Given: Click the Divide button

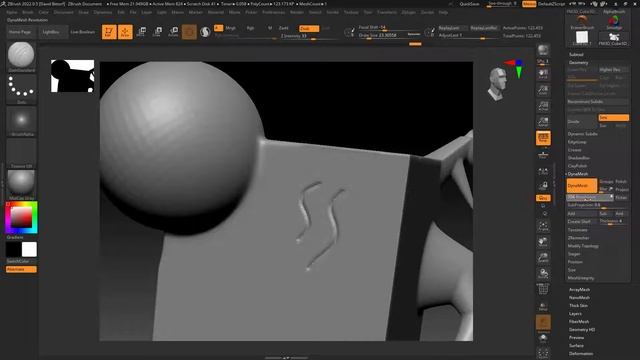Looking at the screenshot, I should [x=582, y=122].
